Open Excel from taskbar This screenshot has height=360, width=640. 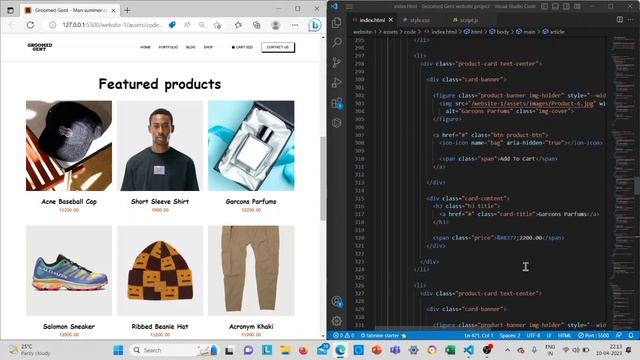coord(450,350)
